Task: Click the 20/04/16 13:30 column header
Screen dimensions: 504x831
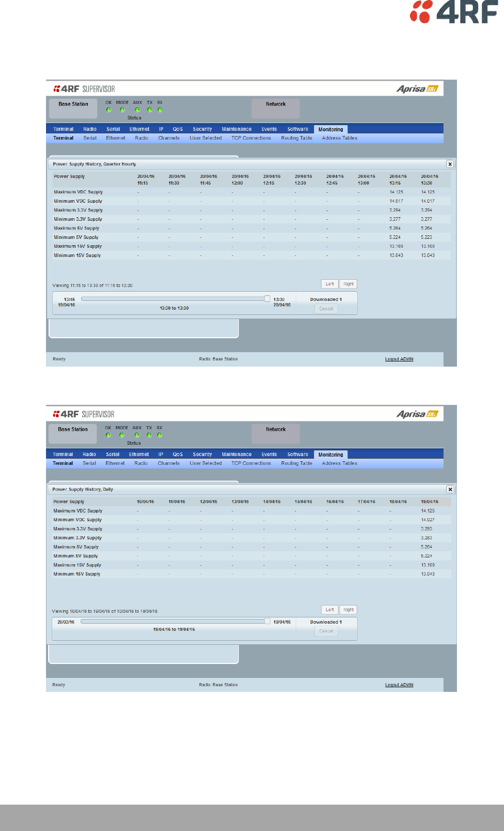Action: (x=430, y=179)
